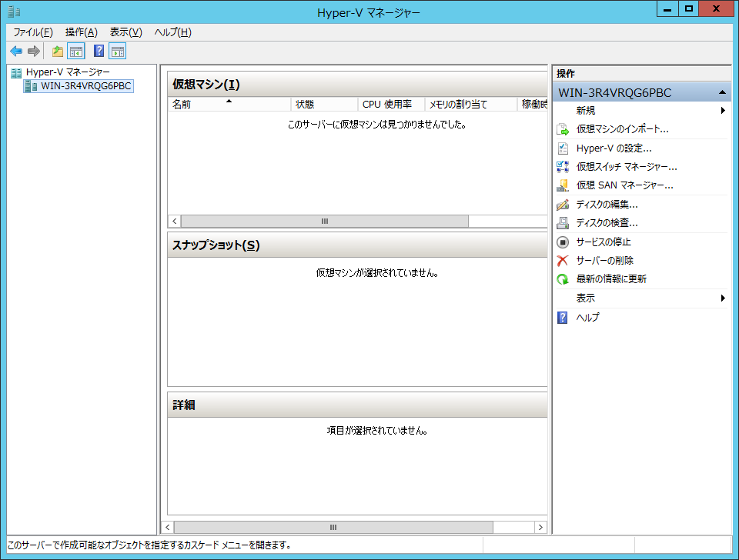Image resolution: width=739 pixels, height=560 pixels.
Task: Click the ヘルプ icon in actions pane
Action: point(563,318)
